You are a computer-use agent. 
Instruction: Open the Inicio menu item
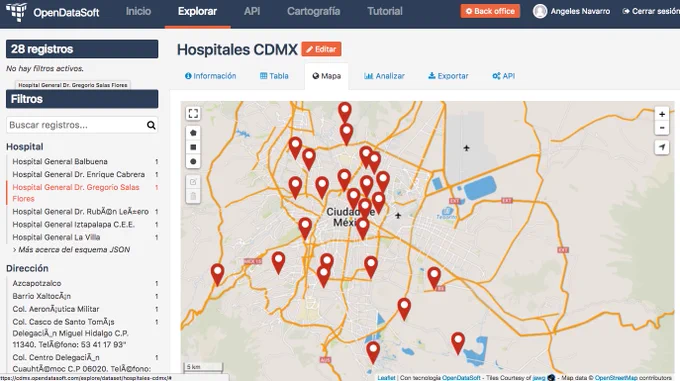(x=138, y=11)
